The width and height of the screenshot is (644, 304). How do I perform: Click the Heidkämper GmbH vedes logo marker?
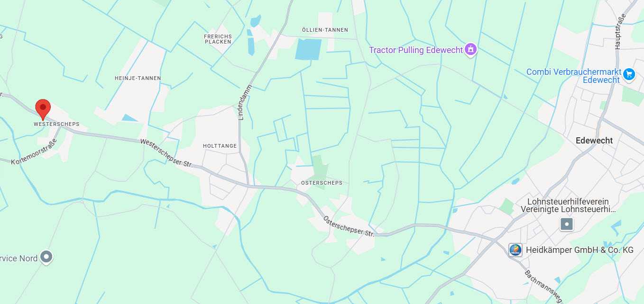coord(515,250)
